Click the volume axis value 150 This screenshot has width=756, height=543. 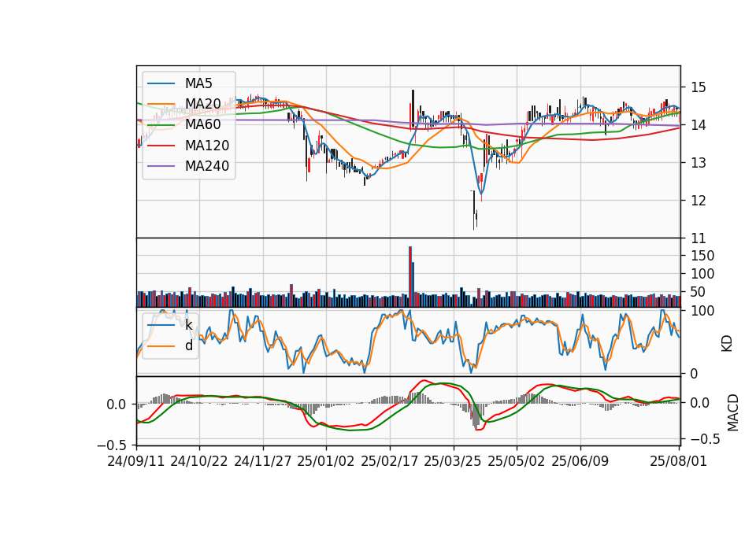[702, 256]
